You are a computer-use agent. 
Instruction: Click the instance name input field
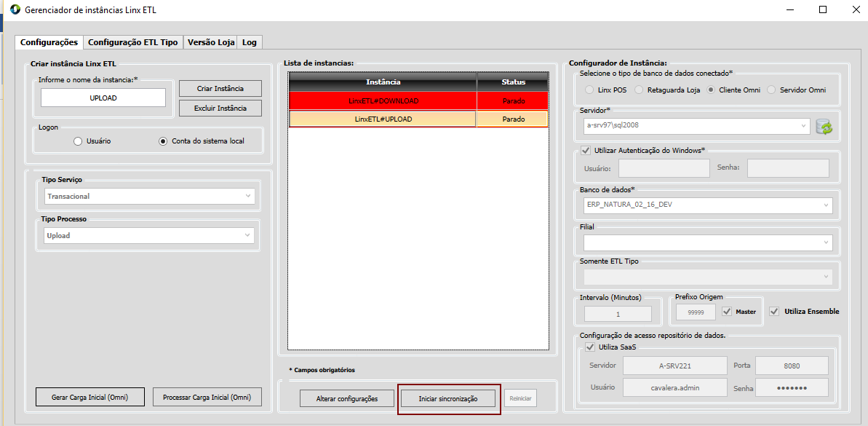(x=103, y=98)
